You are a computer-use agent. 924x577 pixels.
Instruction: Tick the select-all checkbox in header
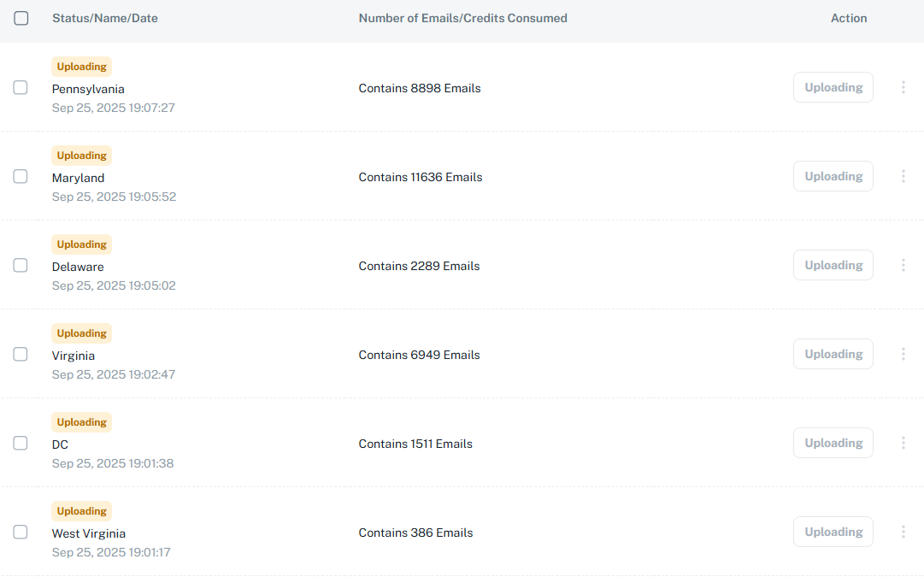click(21, 18)
